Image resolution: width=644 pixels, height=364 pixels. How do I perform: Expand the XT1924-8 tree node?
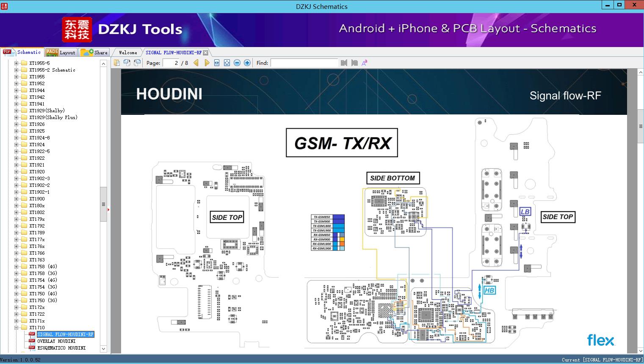17,138
